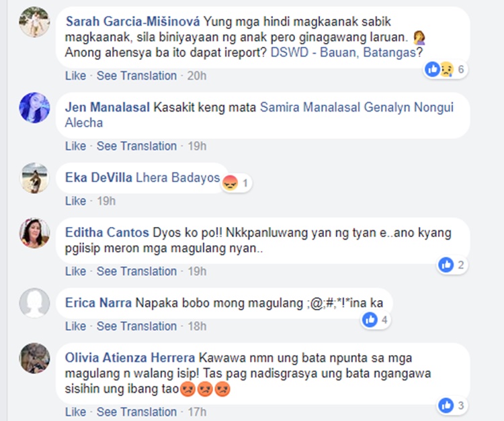This screenshot has height=421, width=504.
Task: Like Sarah Garcia-Mišinová's comment
Action: click(x=75, y=76)
